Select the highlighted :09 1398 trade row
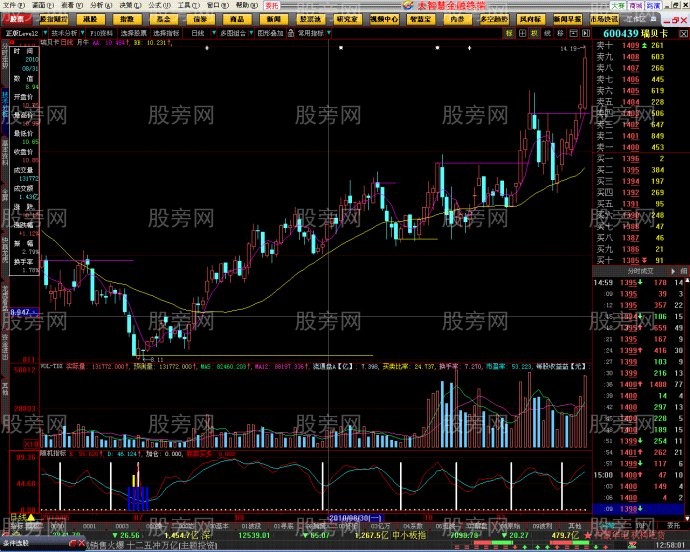The height and width of the screenshot is (552, 690). coord(641,509)
